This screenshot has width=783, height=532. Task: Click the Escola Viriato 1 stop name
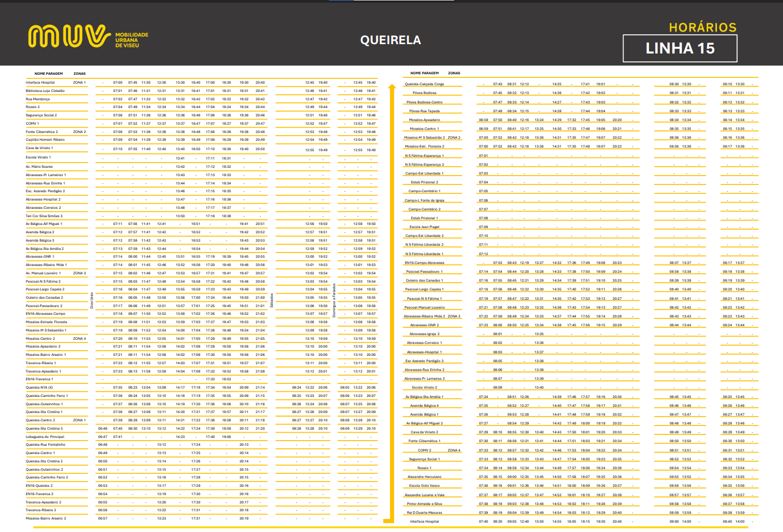click(38, 157)
